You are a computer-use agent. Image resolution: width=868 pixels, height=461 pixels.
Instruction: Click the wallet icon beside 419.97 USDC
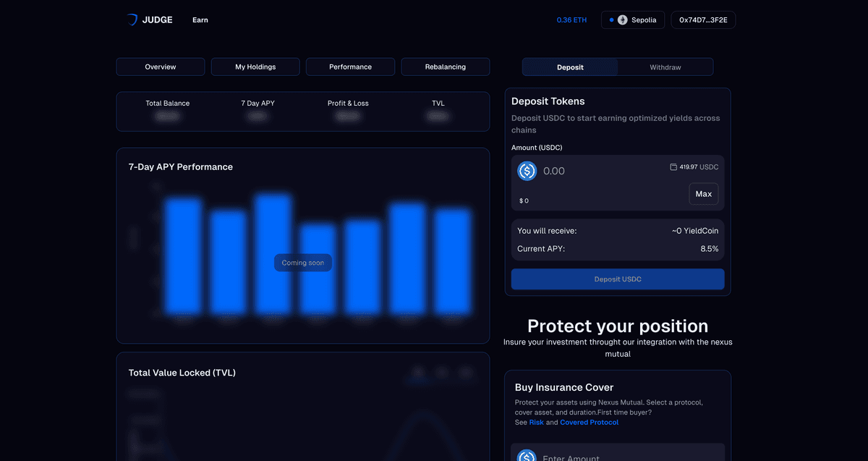(672, 166)
